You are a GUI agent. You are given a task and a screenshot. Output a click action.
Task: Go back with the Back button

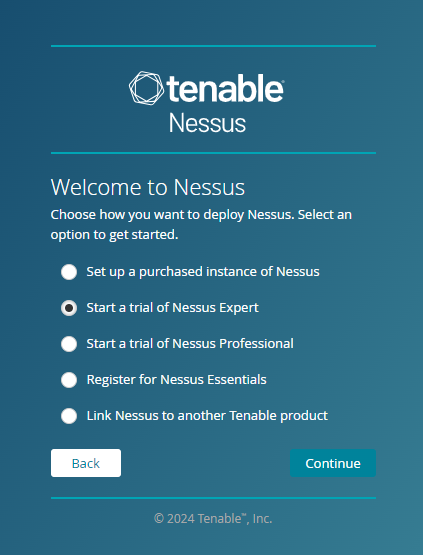pos(86,463)
